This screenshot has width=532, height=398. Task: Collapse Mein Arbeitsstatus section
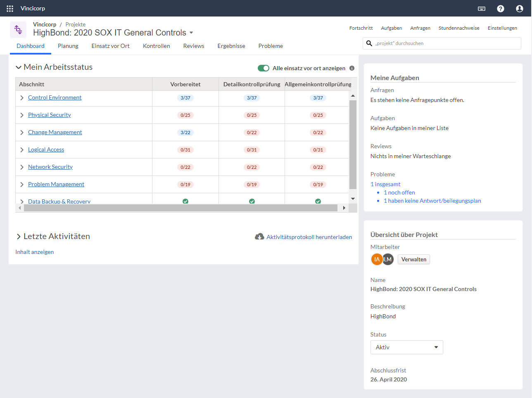pyautogui.click(x=19, y=67)
